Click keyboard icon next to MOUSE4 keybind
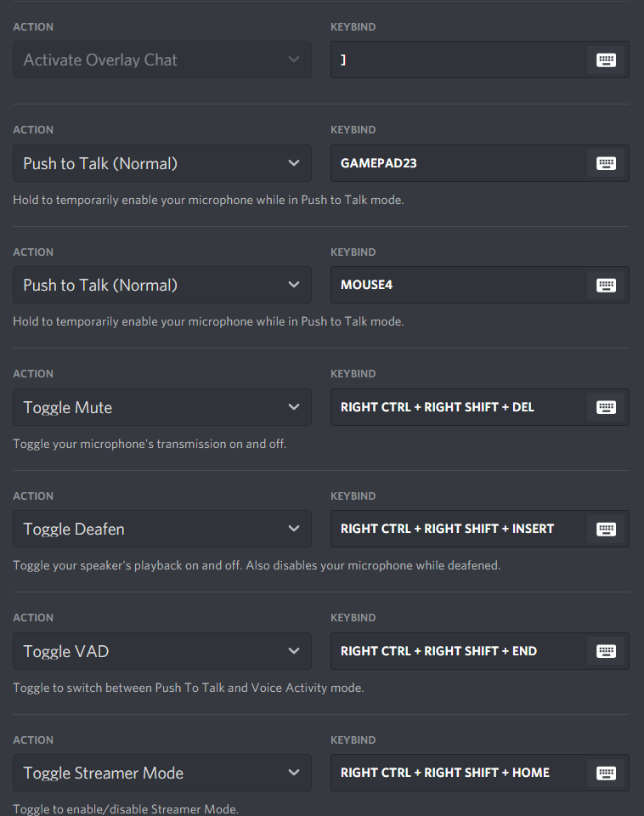Viewport: 644px width, 816px height. (x=606, y=286)
